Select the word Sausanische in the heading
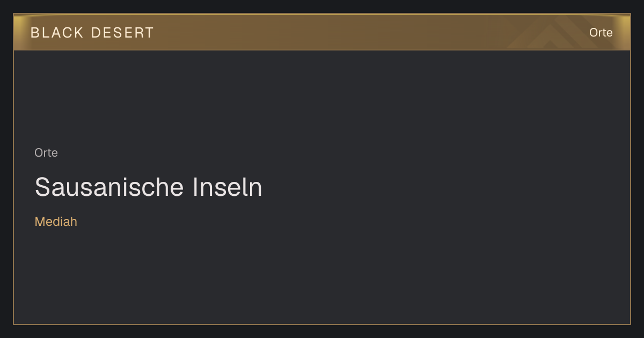 (109, 187)
